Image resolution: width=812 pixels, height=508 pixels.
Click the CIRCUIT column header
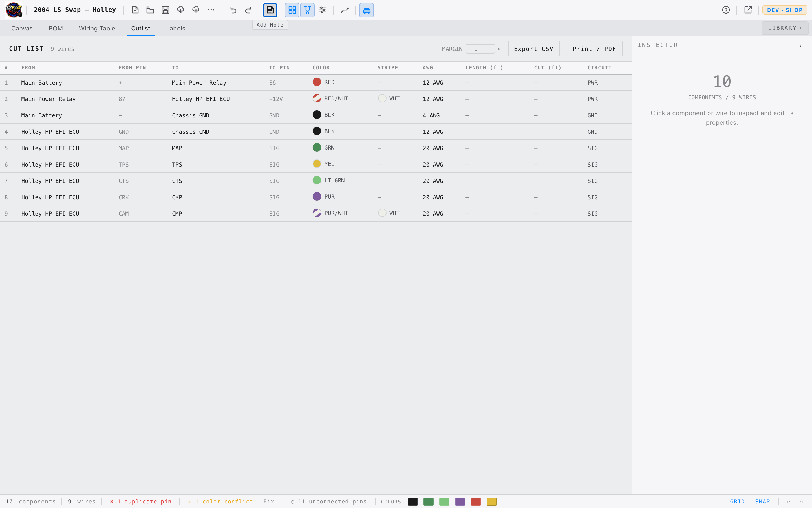pos(599,68)
